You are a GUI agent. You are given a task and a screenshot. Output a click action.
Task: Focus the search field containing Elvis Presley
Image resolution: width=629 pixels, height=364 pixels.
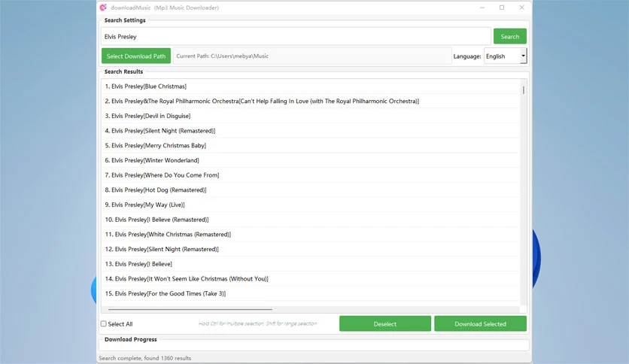tap(296, 37)
